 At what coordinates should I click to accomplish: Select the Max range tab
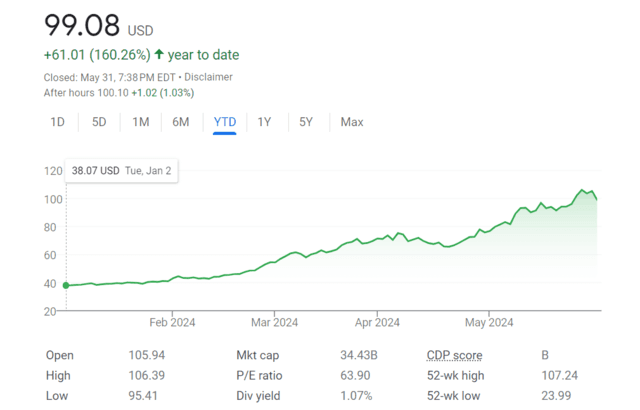point(351,122)
